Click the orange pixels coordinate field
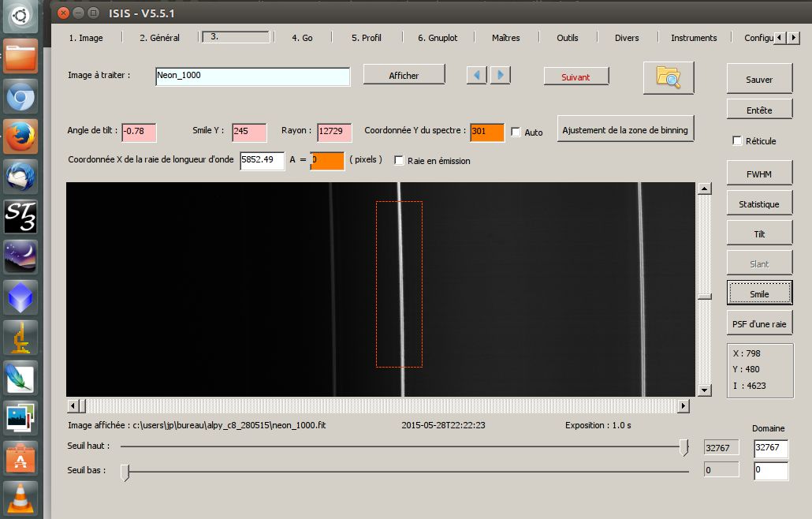 (x=326, y=160)
